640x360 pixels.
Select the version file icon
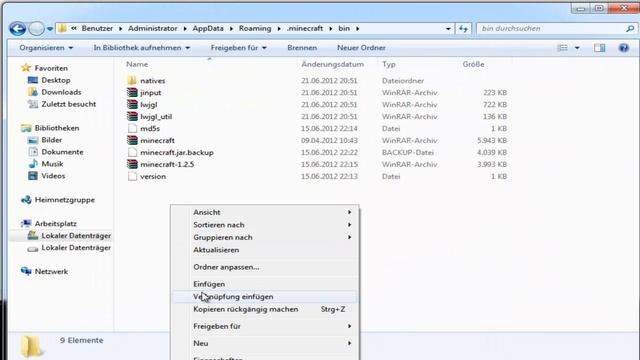[132, 176]
